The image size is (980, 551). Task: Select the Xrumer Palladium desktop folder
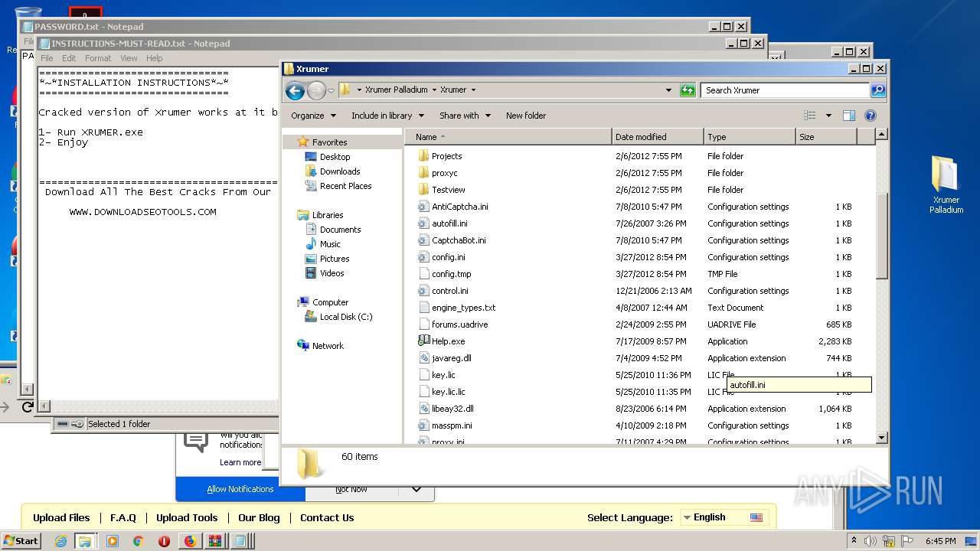pyautogui.click(x=946, y=184)
